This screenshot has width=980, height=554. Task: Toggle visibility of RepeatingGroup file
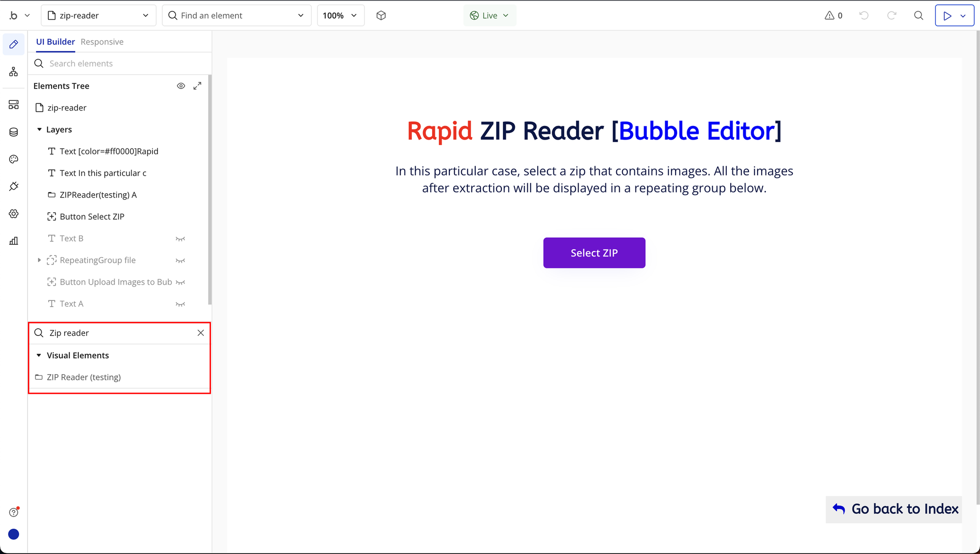tap(180, 261)
